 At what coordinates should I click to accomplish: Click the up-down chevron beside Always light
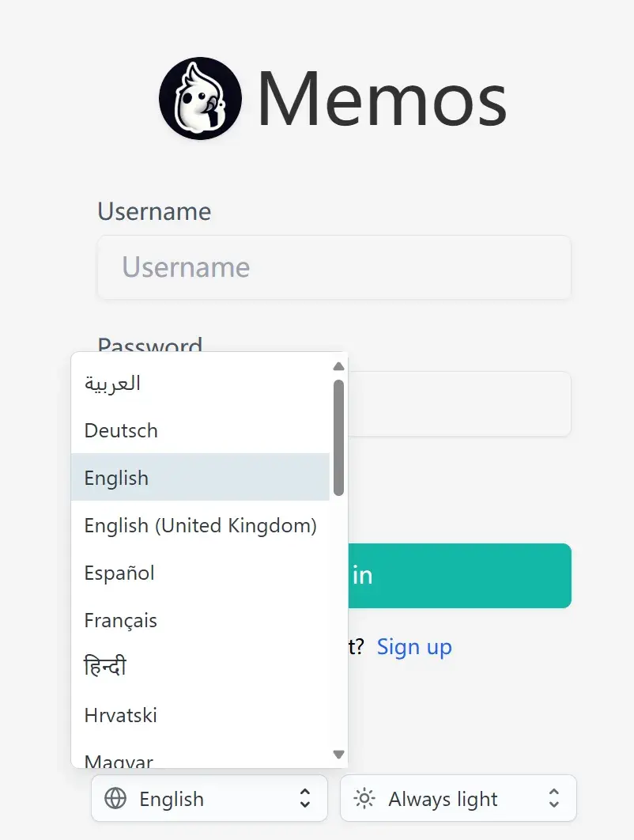click(x=554, y=799)
